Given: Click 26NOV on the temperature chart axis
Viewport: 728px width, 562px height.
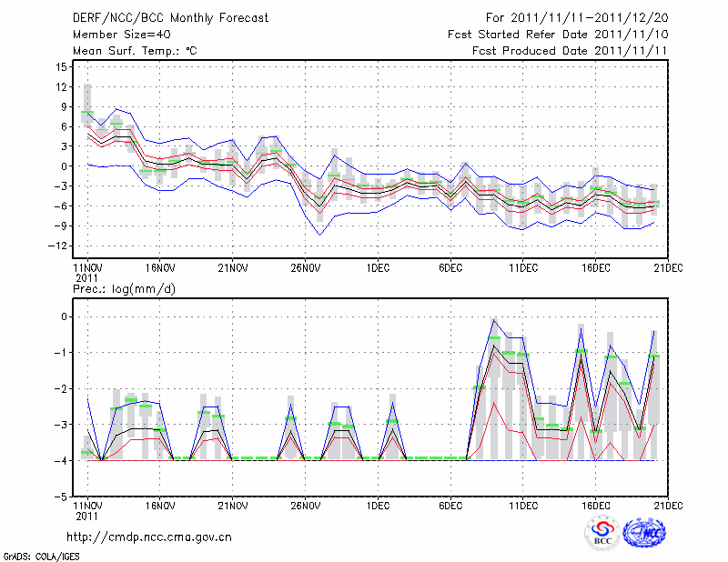Looking at the screenshot, I should pyautogui.click(x=305, y=268).
